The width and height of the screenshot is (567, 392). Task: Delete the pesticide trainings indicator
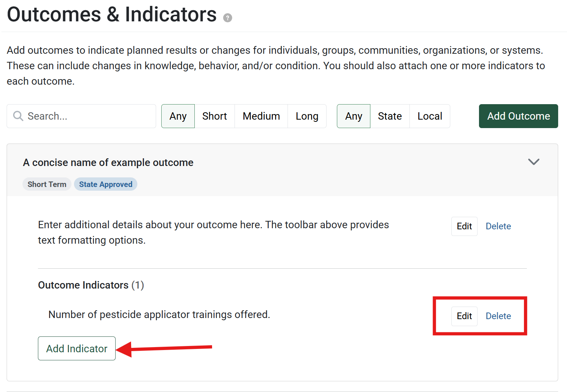click(498, 316)
